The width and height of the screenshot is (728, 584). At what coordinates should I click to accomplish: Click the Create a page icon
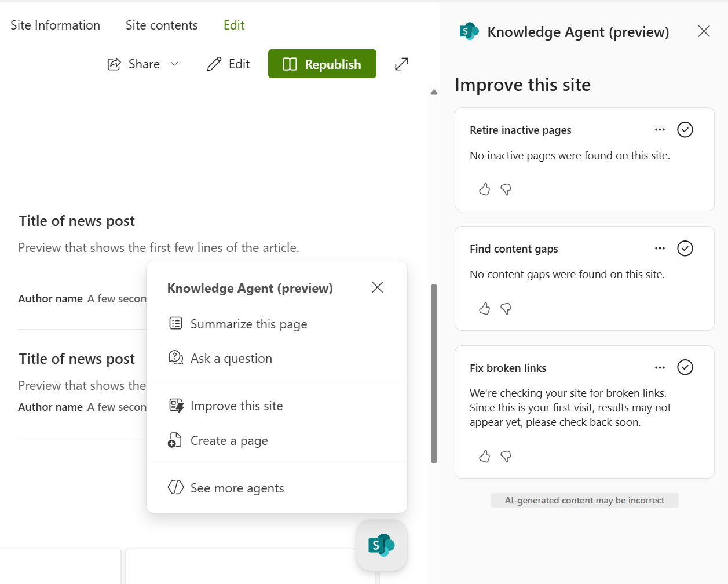pyautogui.click(x=175, y=440)
